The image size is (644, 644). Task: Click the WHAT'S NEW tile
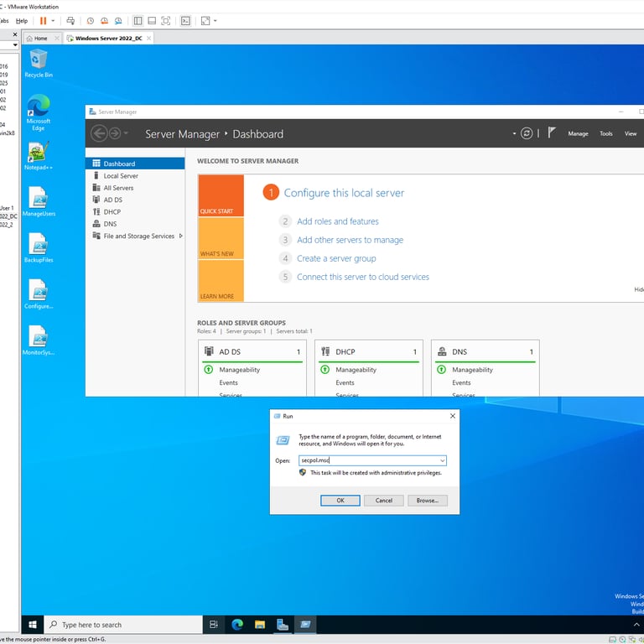221,238
